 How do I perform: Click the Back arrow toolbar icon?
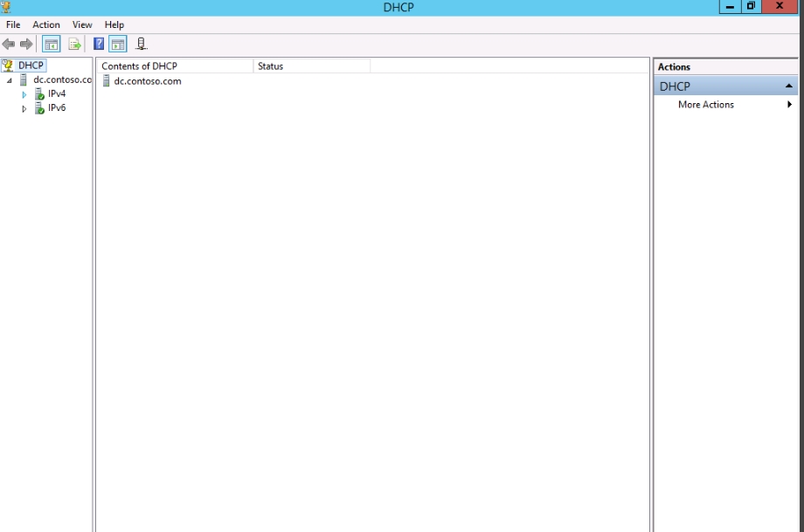[9, 44]
